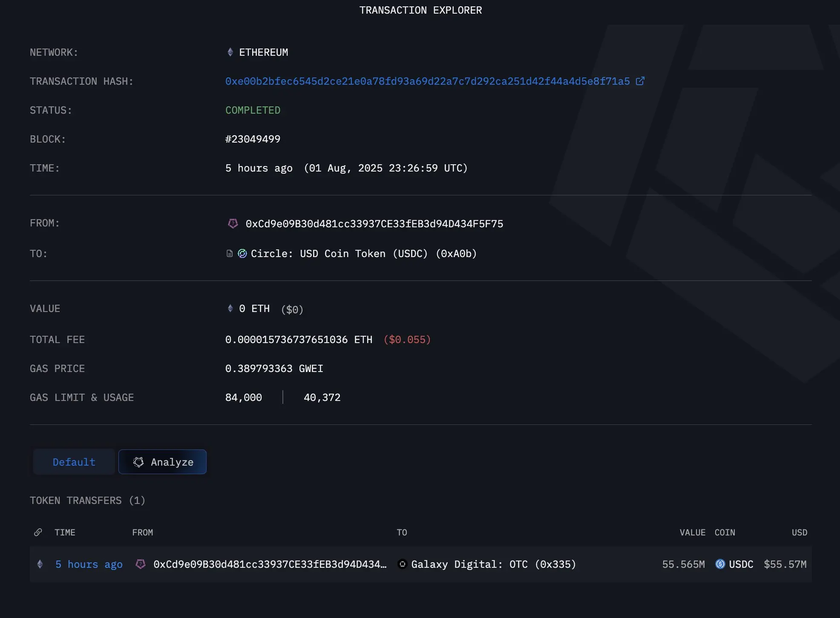The image size is (840, 618).
Task: Click the 55.565M transfer value
Action: (683, 564)
